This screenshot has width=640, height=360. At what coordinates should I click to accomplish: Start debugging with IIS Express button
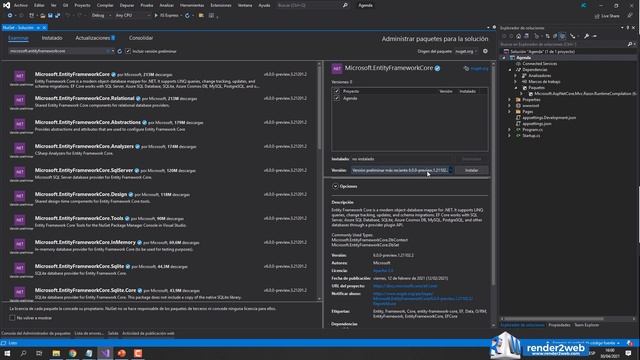coord(167,16)
